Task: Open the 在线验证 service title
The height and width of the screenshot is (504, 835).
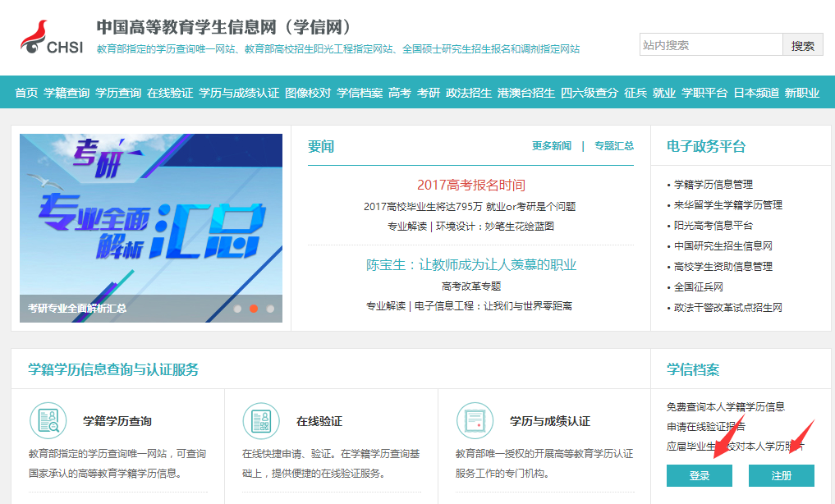Action: pyautogui.click(x=319, y=421)
